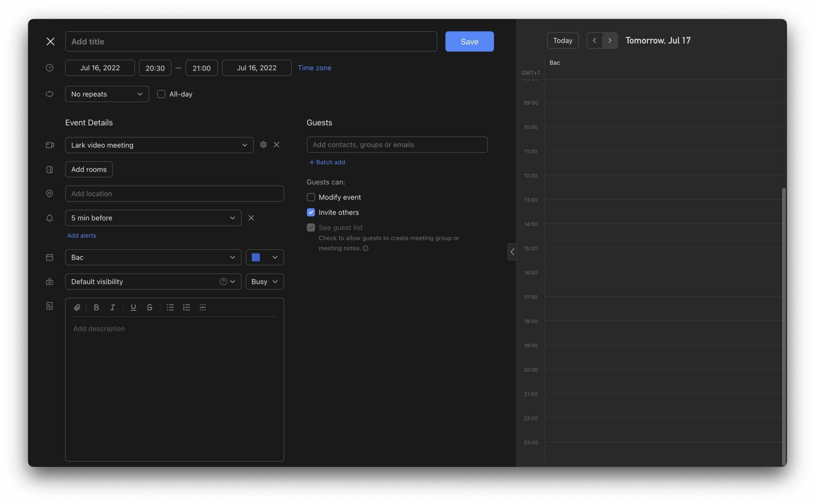Open the event color dropdown

pos(265,258)
